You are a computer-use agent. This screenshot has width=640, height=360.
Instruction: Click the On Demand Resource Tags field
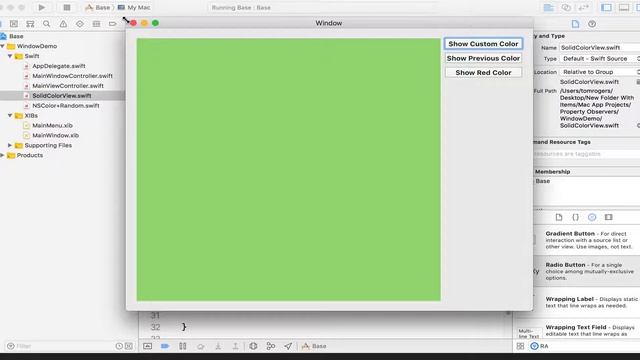point(587,154)
